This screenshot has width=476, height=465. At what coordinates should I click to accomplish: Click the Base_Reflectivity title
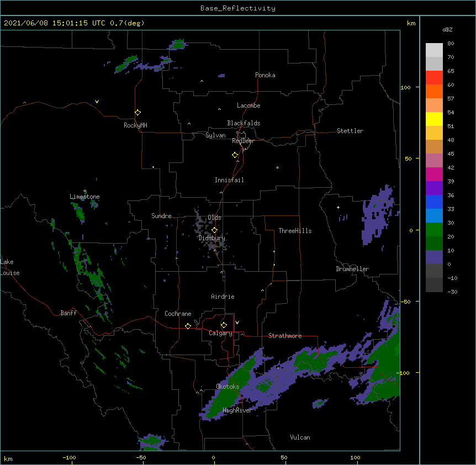pyautogui.click(x=238, y=8)
